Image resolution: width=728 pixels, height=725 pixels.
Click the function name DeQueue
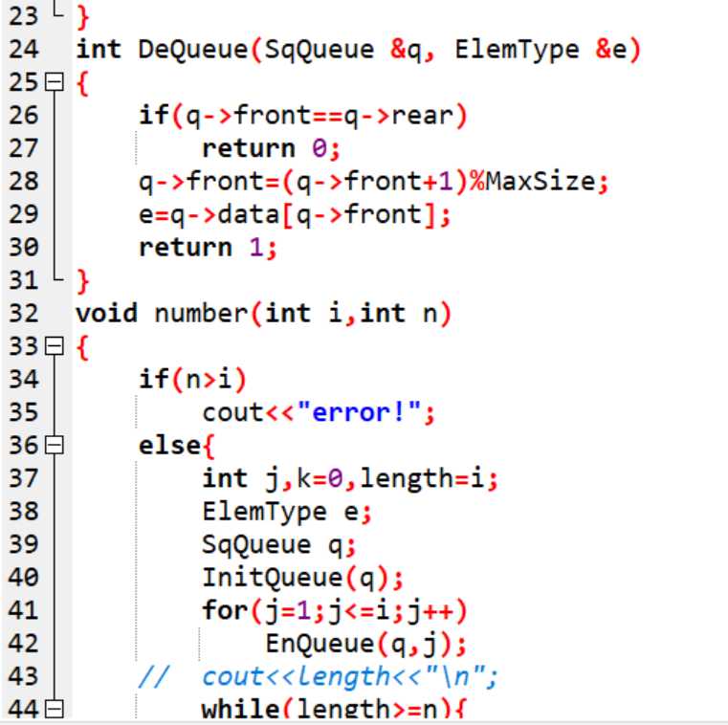193,50
